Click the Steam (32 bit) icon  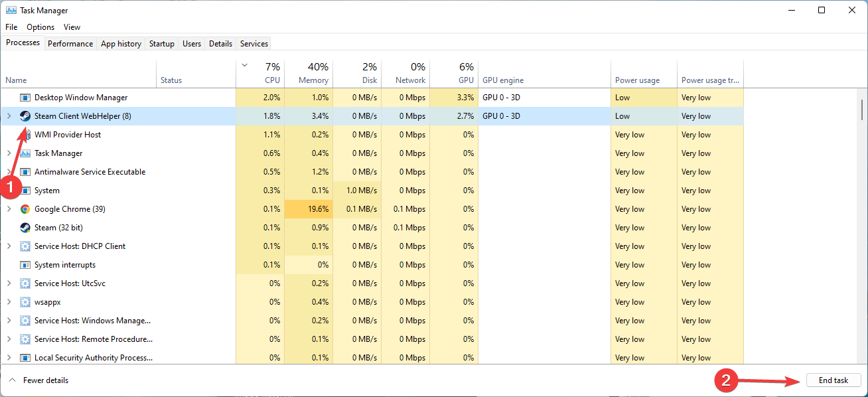click(x=25, y=228)
